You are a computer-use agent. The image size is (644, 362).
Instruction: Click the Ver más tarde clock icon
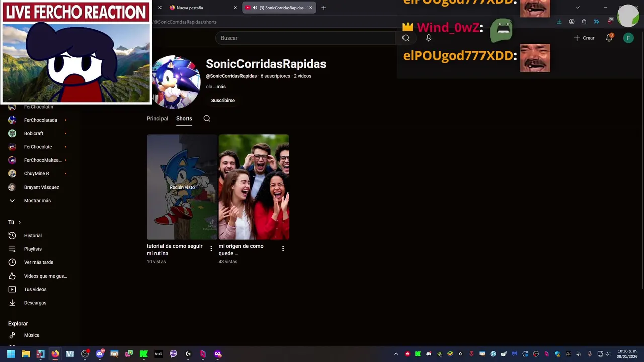12,262
